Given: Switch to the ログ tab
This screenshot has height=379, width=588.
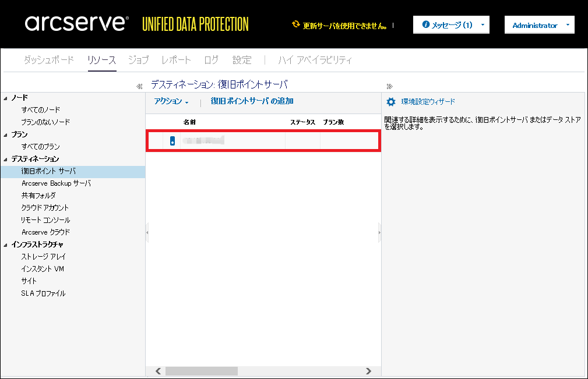Looking at the screenshot, I should tap(211, 60).
